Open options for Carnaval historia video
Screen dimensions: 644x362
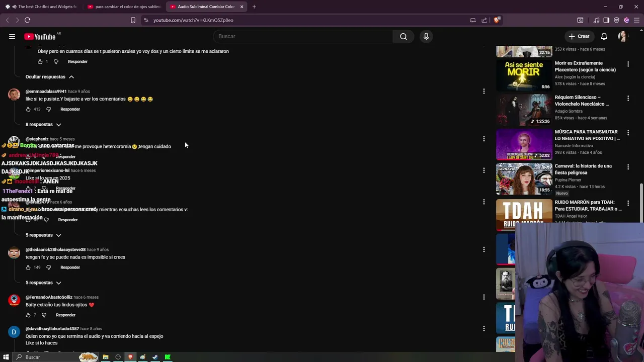pyautogui.click(x=628, y=167)
